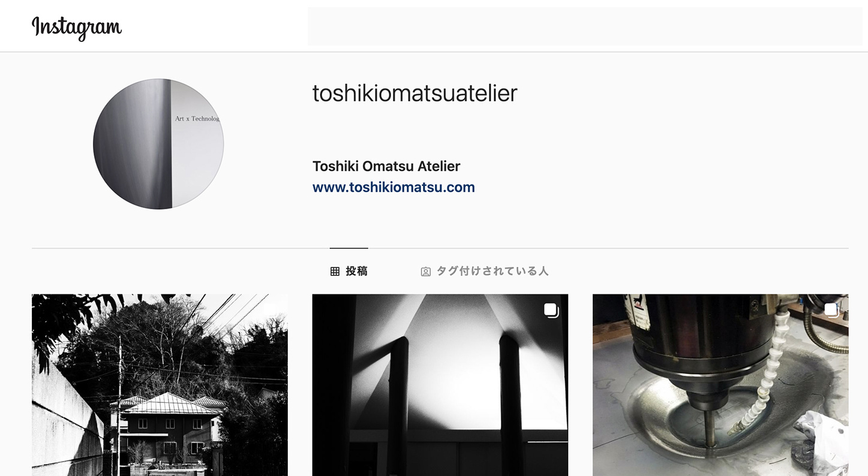This screenshot has height=476, width=868.
Task: Click the multi-image icon on the milling machine photo
Action: point(831,310)
